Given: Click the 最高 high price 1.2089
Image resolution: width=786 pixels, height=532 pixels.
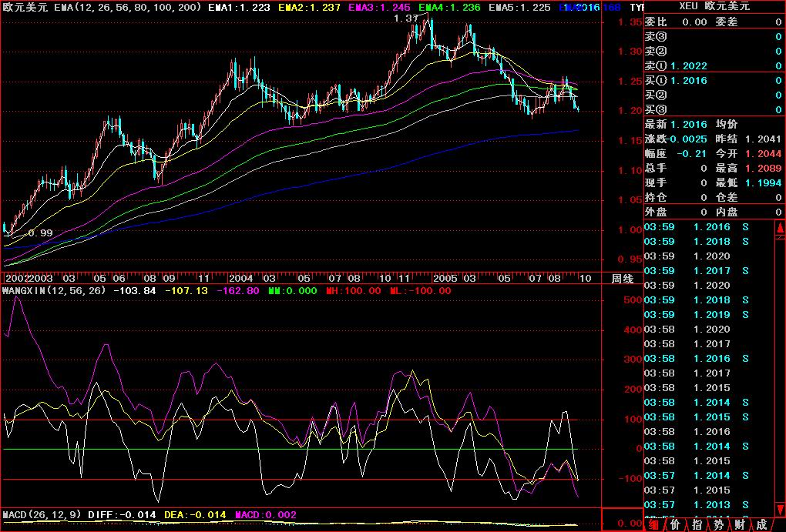Looking at the screenshot, I should click(x=763, y=168).
